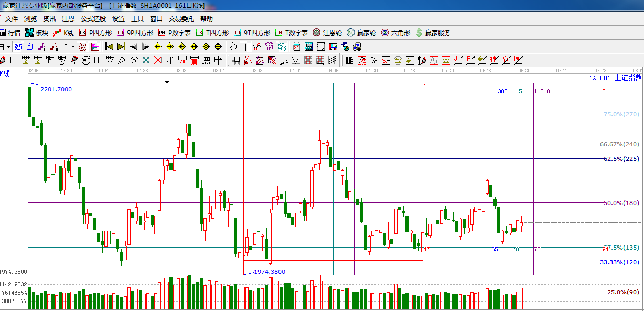Jump to first bar with skip-to-start icon

tap(109, 47)
